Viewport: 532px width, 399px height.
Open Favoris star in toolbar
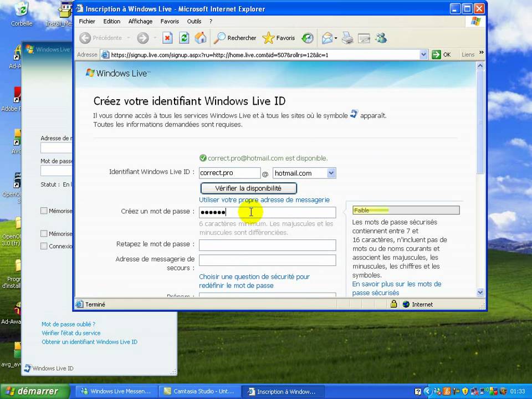[x=279, y=38]
